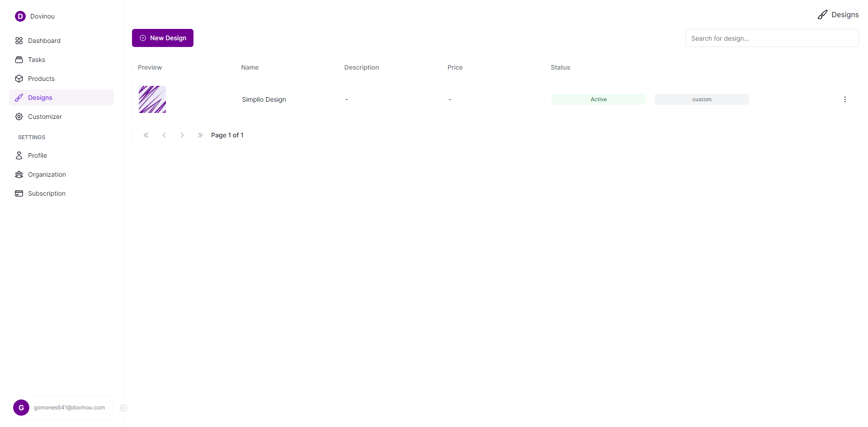Click the Subscription card icon
This screenshot has width=868, height=427.
pyautogui.click(x=19, y=193)
